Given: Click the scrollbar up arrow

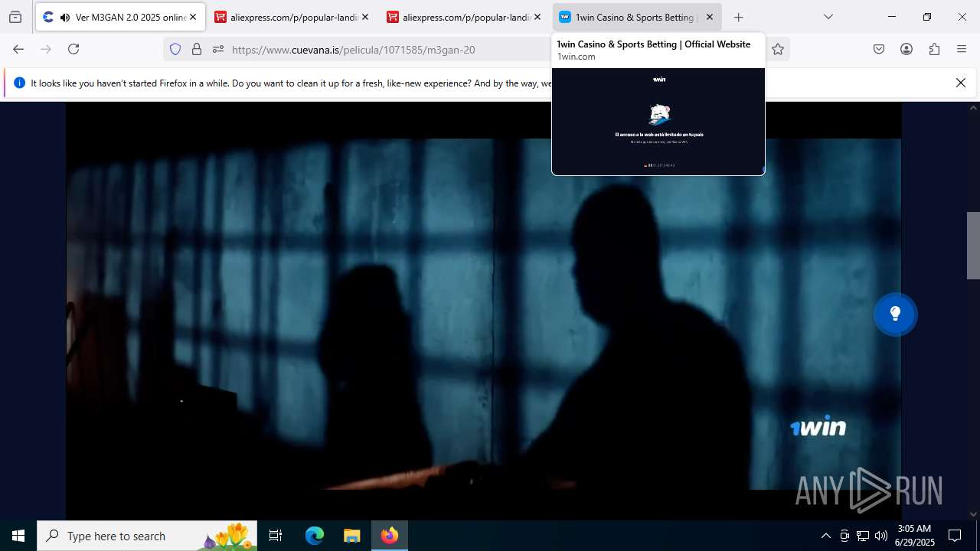Looking at the screenshot, I should [x=973, y=108].
